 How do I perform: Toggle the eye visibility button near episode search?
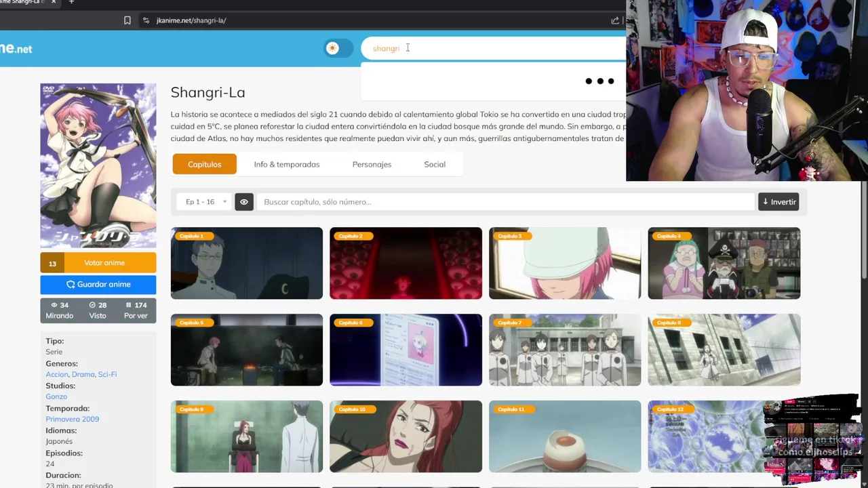[244, 202]
